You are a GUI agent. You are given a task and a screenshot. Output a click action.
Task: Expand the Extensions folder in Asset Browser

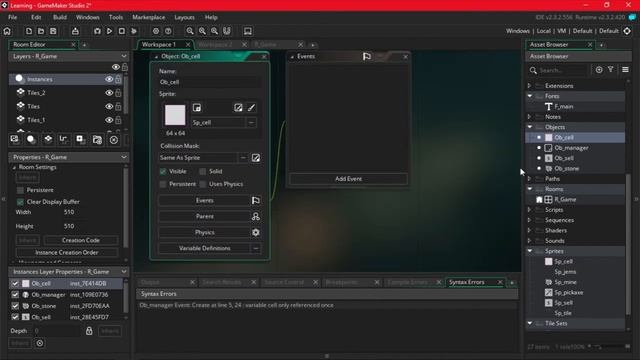pos(529,86)
